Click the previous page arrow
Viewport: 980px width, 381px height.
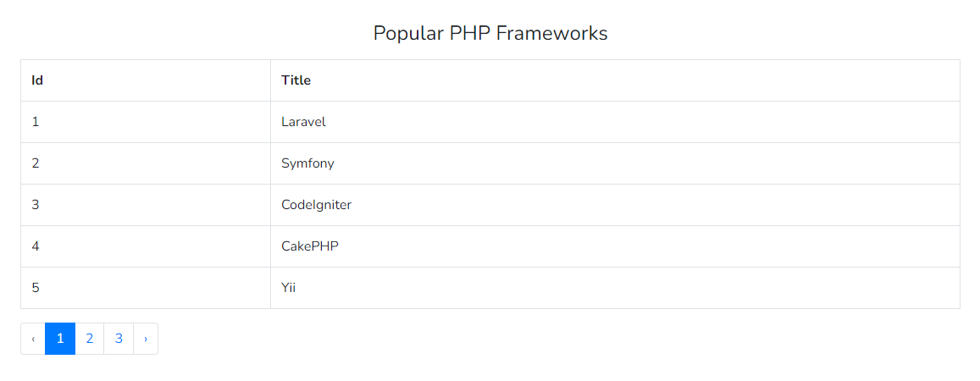coord(33,339)
